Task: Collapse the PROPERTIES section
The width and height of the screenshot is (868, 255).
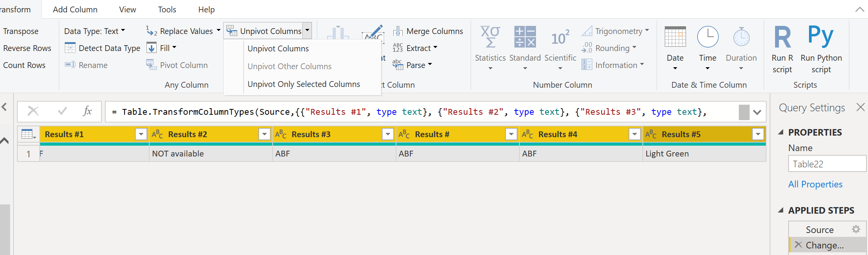Action: 780,132
